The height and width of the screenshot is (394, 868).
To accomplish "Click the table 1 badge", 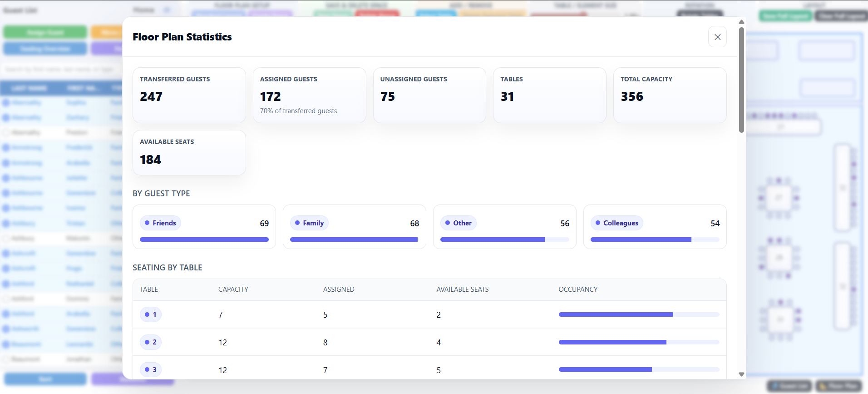I will point(150,314).
